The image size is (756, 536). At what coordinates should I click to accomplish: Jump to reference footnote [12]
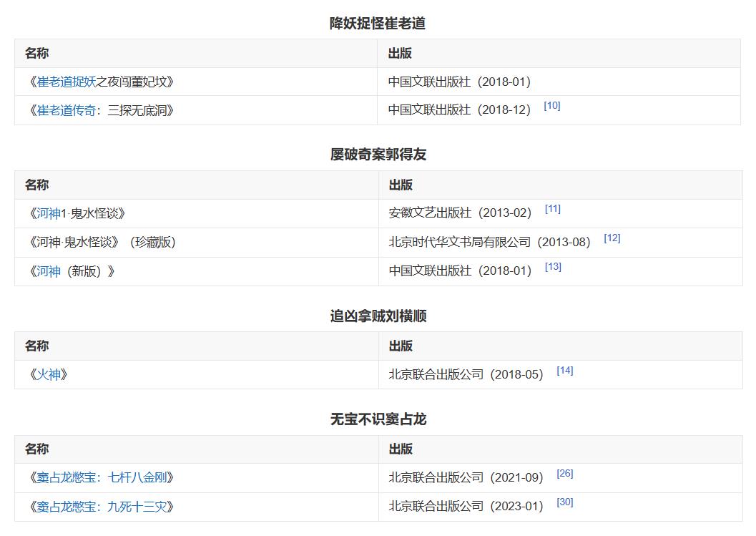pyautogui.click(x=612, y=238)
